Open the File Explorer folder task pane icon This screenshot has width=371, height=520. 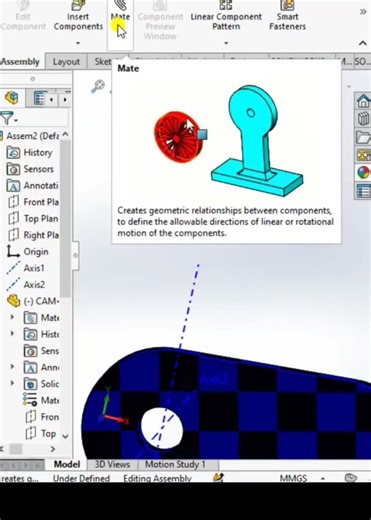[363, 137]
